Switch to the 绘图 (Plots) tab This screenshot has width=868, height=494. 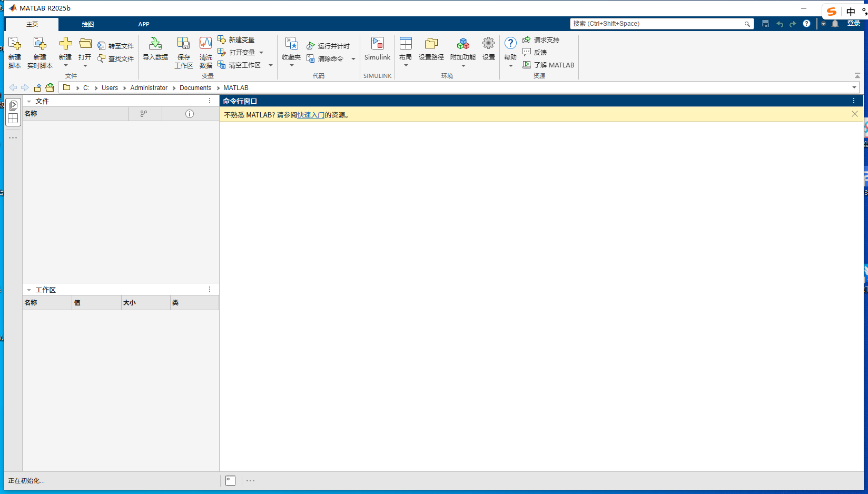[88, 24]
